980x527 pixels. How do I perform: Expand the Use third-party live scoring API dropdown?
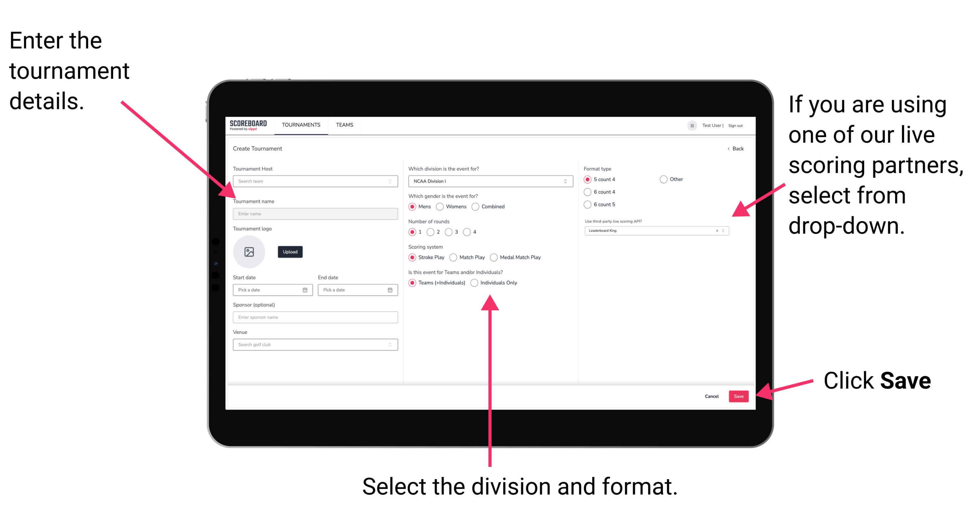click(x=725, y=231)
